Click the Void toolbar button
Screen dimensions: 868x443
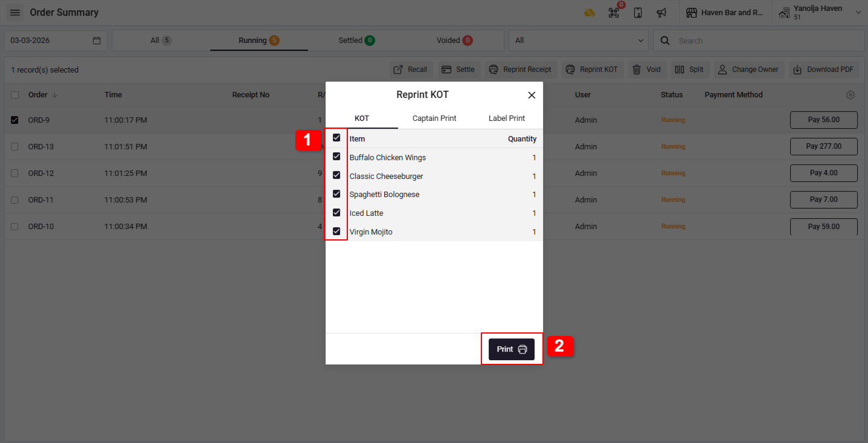(x=647, y=70)
